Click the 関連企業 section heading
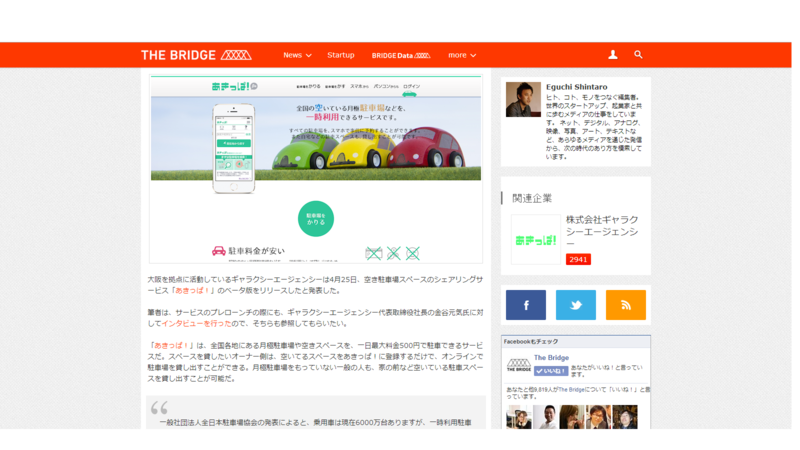This screenshot has width=800, height=450. pos(532,198)
